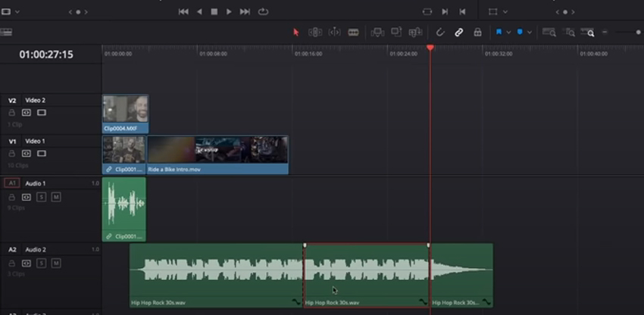Lock the Video 2 track
Viewport: 644px width, 315px height.
[x=12, y=112]
